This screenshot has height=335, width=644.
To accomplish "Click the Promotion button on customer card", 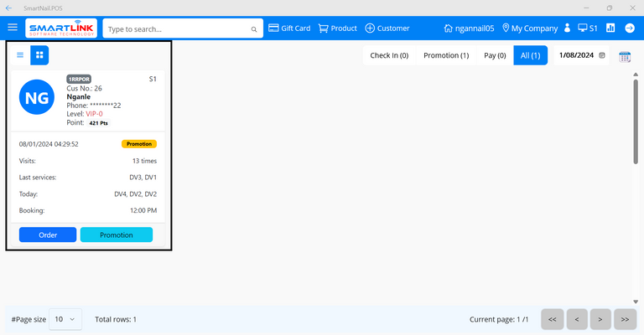I will point(117,234).
